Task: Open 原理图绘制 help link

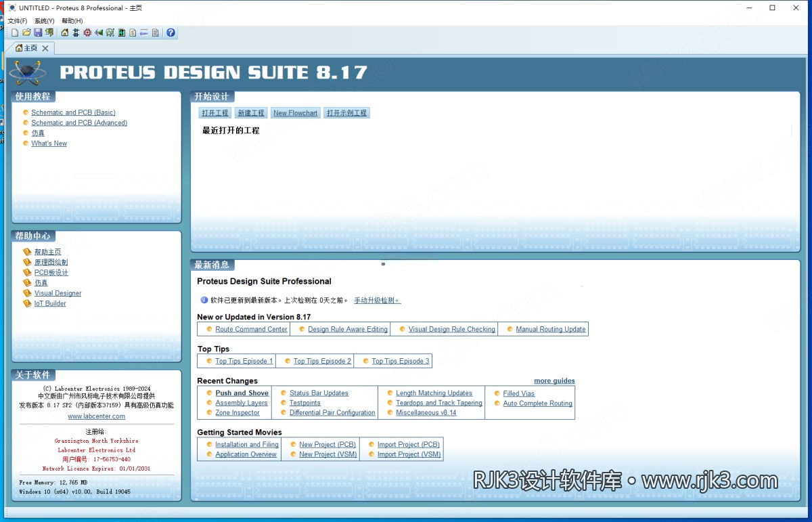Action: click(51, 262)
